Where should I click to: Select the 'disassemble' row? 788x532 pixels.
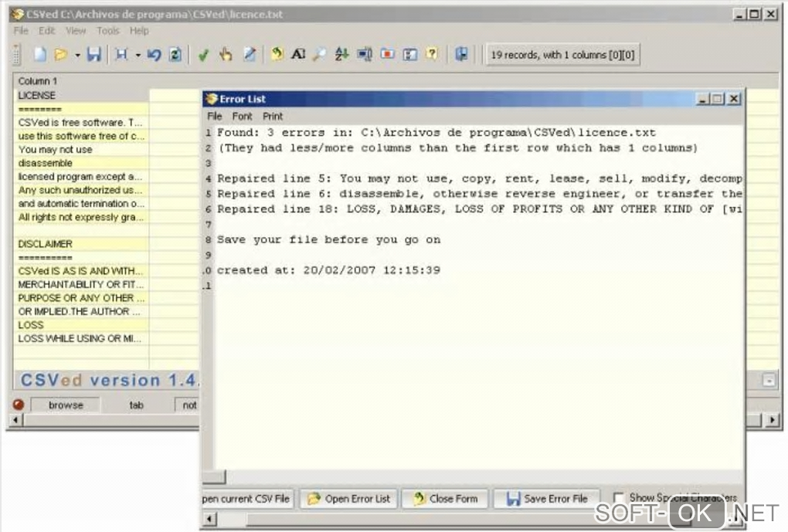pos(82,163)
